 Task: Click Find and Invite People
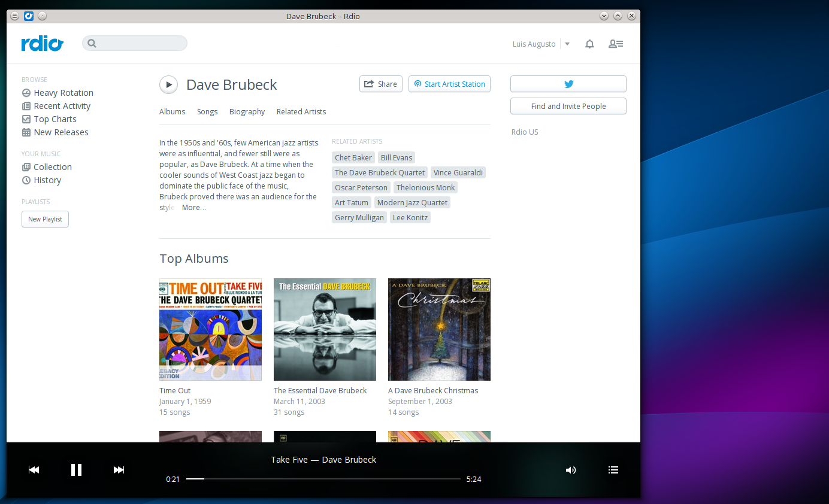click(x=568, y=106)
